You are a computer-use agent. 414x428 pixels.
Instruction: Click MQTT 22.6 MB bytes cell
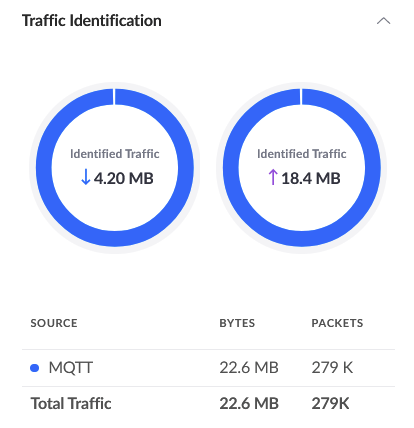pyautogui.click(x=249, y=368)
